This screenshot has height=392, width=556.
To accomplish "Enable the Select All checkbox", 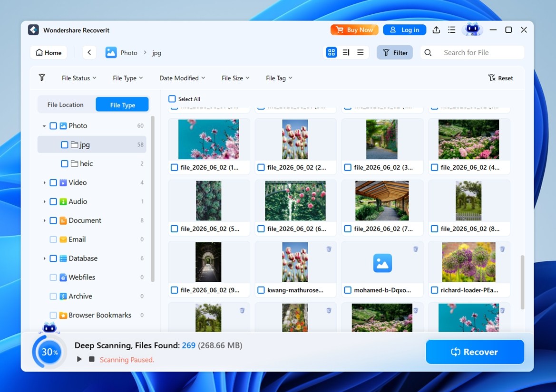I will pyautogui.click(x=172, y=99).
